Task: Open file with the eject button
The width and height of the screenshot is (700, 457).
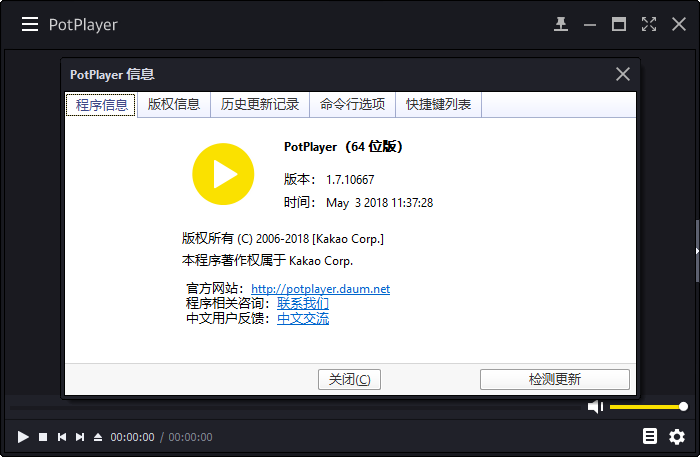Action: click(x=98, y=437)
